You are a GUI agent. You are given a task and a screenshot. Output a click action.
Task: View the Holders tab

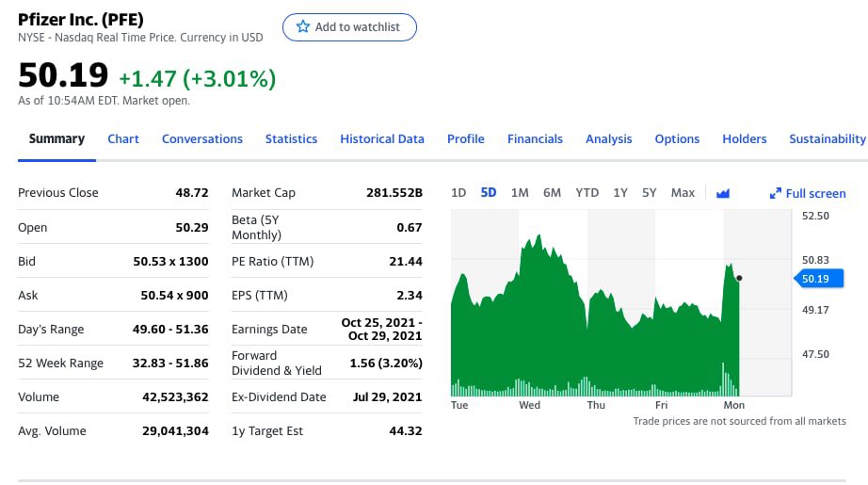[x=744, y=139]
